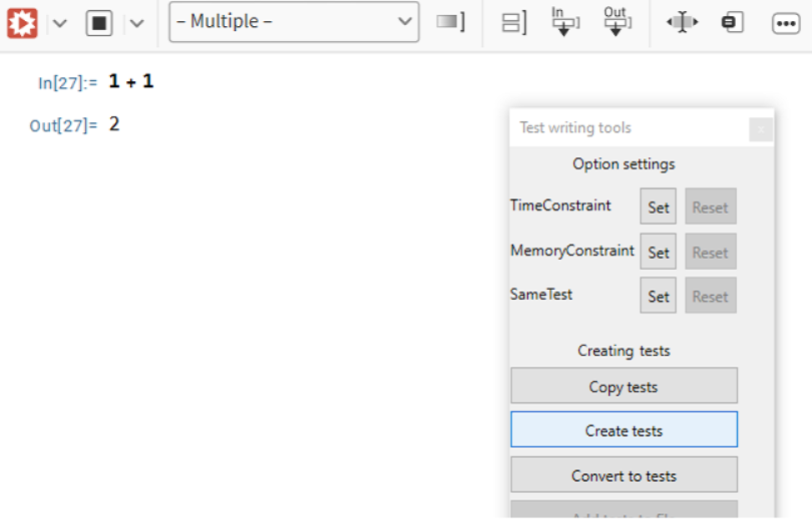The height and width of the screenshot is (520, 812).
Task: Click the abort evaluation stop icon
Action: [99, 23]
